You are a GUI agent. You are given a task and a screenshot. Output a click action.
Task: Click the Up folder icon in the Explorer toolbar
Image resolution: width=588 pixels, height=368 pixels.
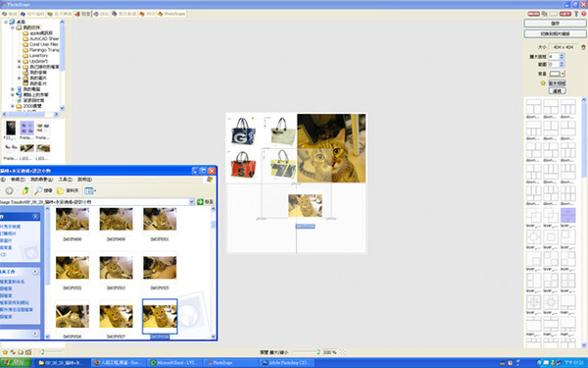pos(25,190)
